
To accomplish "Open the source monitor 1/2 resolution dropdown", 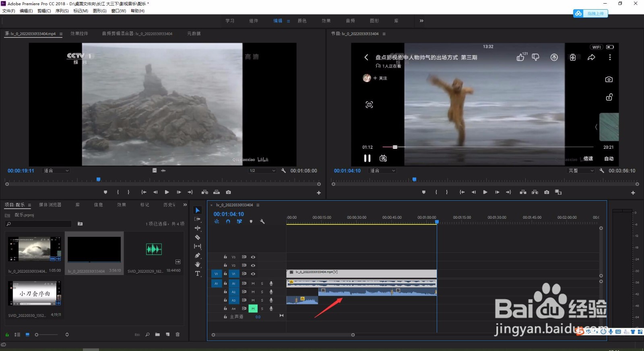I will click(x=262, y=170).
